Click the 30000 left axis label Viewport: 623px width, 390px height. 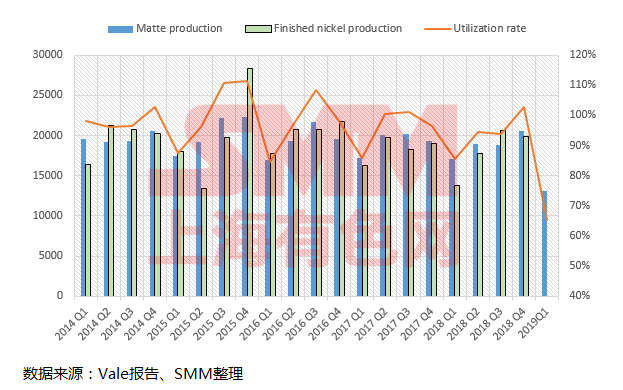pos(48,54)
